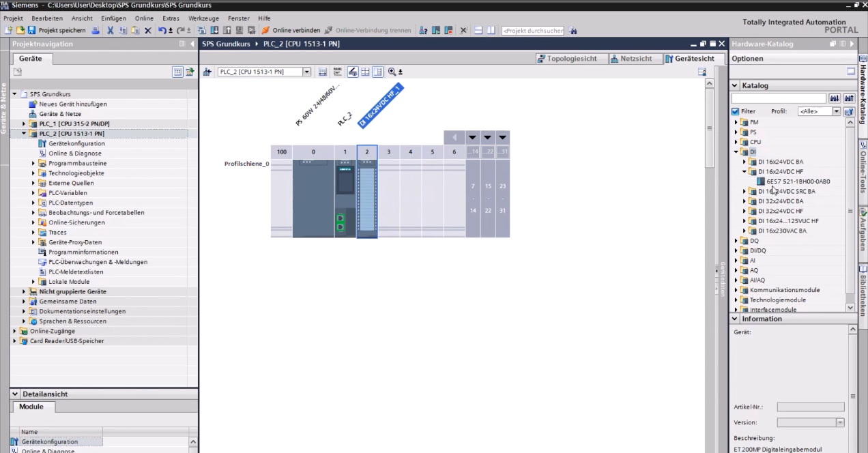Viewport: 868px width, 453px height.
Task: Click the cut scissors icon
Action: [111, 31]
